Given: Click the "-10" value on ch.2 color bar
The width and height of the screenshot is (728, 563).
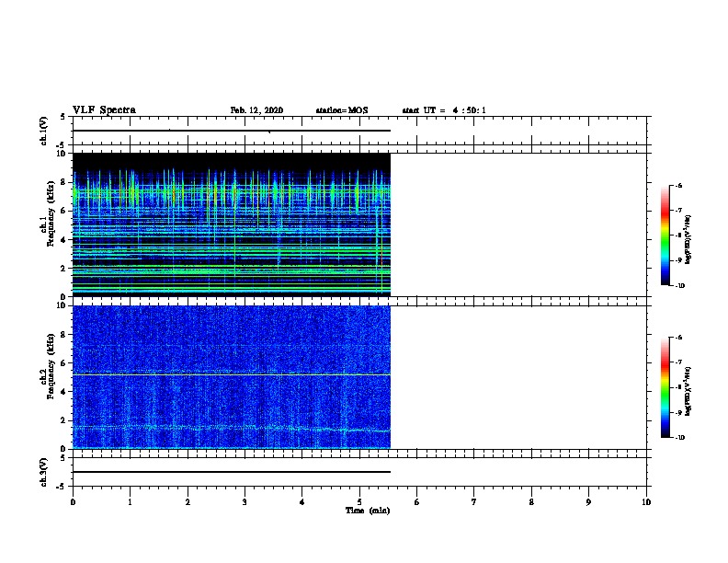Looking at the screenshot, I should 679,438.
